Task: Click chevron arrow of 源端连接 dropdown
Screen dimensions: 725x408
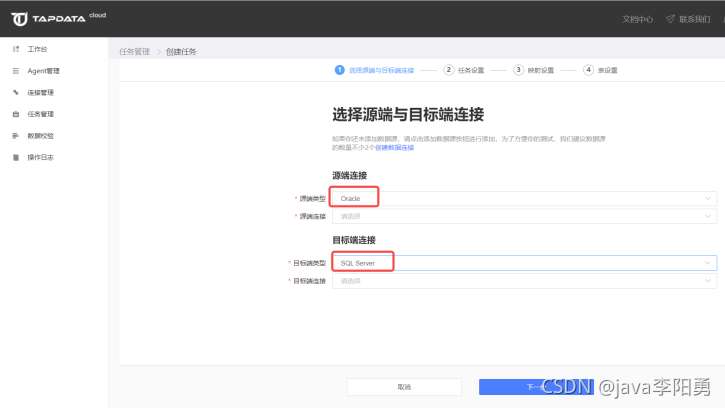Action: (x=707, y=216)
